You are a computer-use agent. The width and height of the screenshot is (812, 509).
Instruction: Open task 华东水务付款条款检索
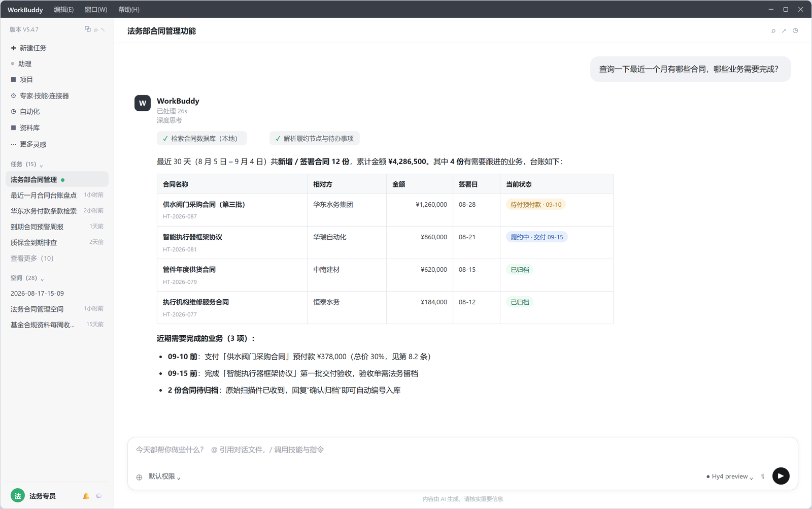(x=57, y=211)
